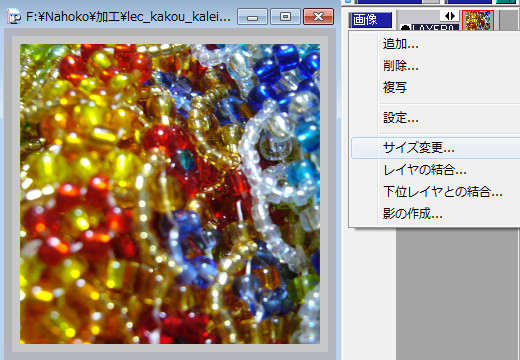Minimize the lec_kakou_kalei image window
This screenshot has width=520, height=360.
[252, 17]
